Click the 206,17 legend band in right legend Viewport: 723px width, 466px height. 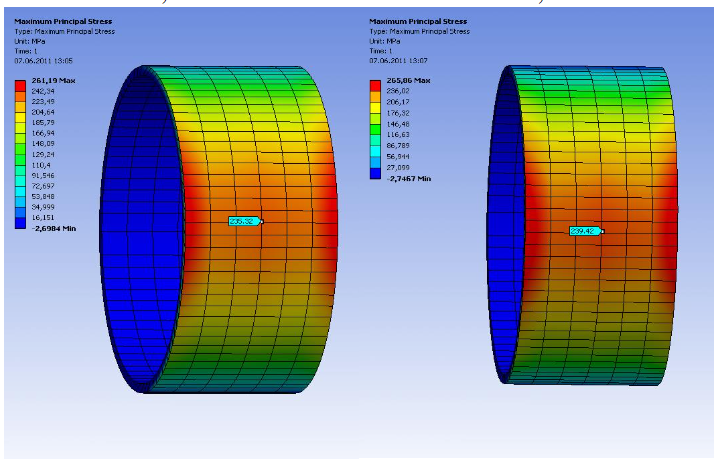tap(376, 103)
